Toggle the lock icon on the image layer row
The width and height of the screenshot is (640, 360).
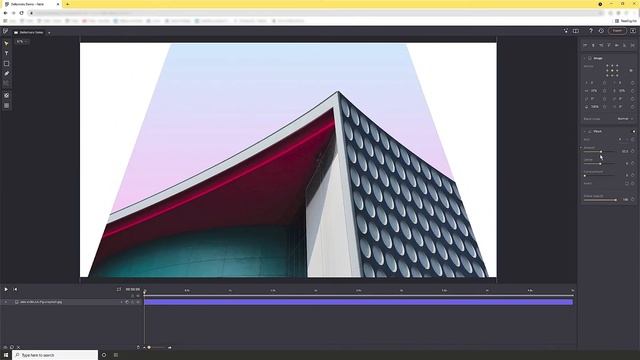[x=133, y=302]
